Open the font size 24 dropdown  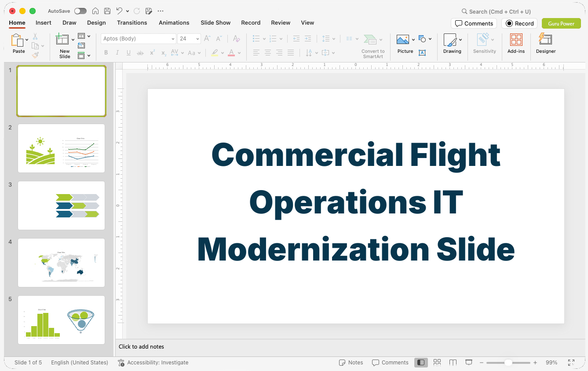pos(197,39)
